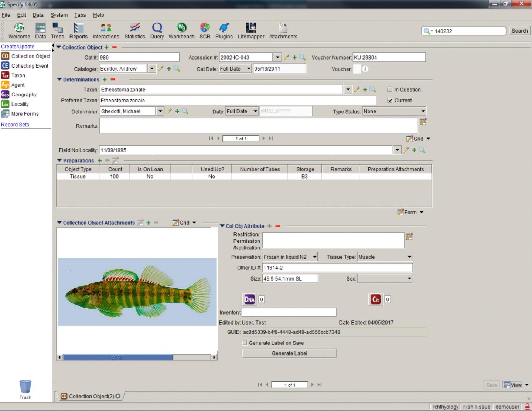This screenshot has height=411, width=532.
Task: Select Geography in the Create/Update sidebar
Action: pyautogui.click(x=24, y=95)
